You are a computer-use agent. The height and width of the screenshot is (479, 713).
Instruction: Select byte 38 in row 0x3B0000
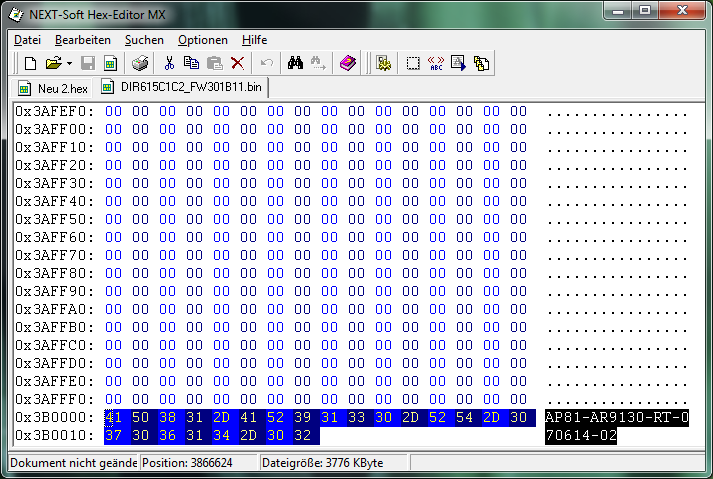click(167, 417)
